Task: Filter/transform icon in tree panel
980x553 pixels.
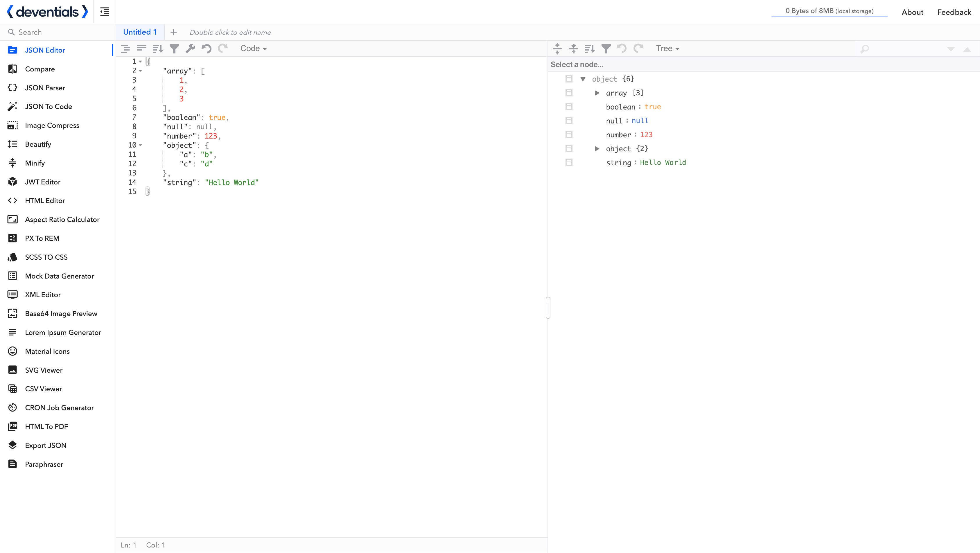Action: (x=606, y=48)
